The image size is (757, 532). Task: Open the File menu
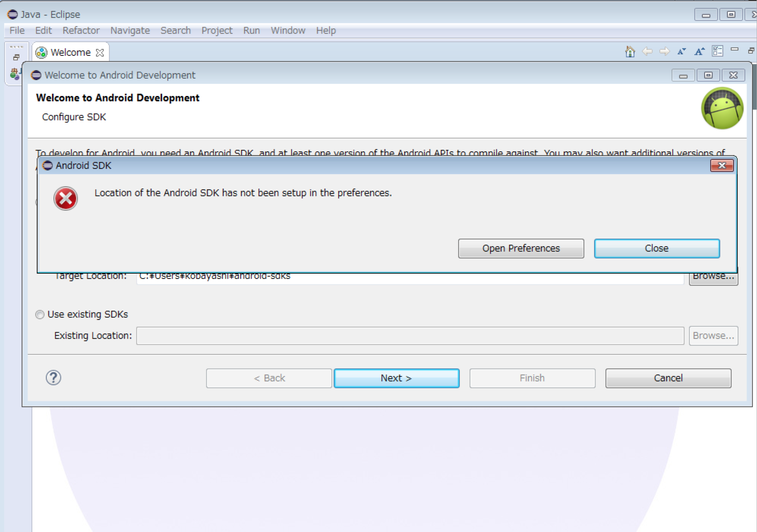(17, 30)
